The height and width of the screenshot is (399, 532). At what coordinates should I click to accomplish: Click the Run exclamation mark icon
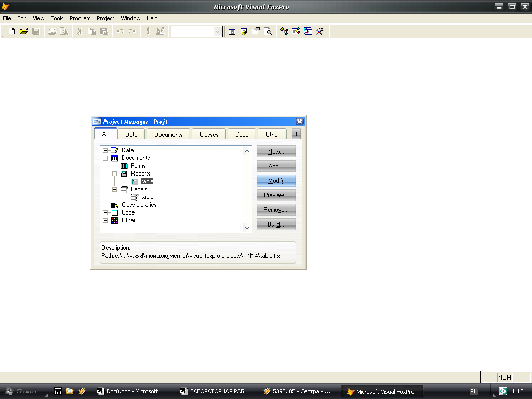tap(148, 31)
